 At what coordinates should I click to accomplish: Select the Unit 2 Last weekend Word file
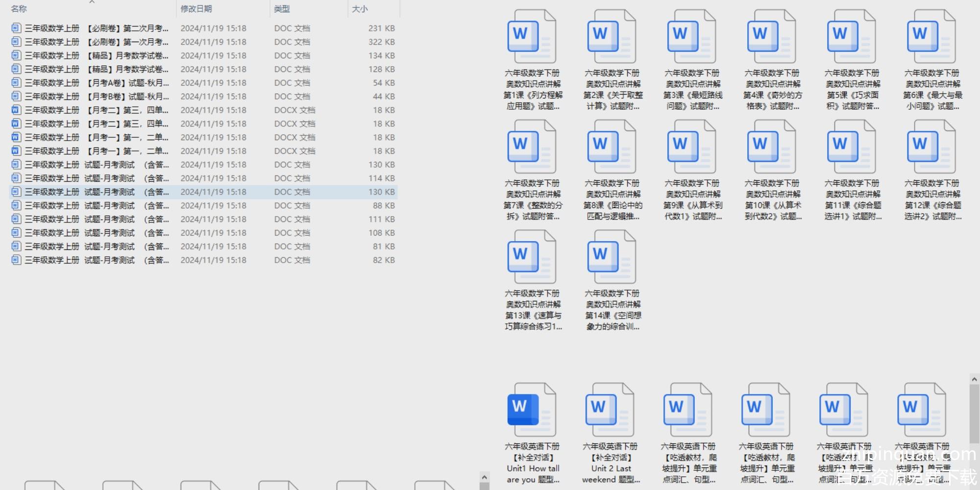coord(610,410)
